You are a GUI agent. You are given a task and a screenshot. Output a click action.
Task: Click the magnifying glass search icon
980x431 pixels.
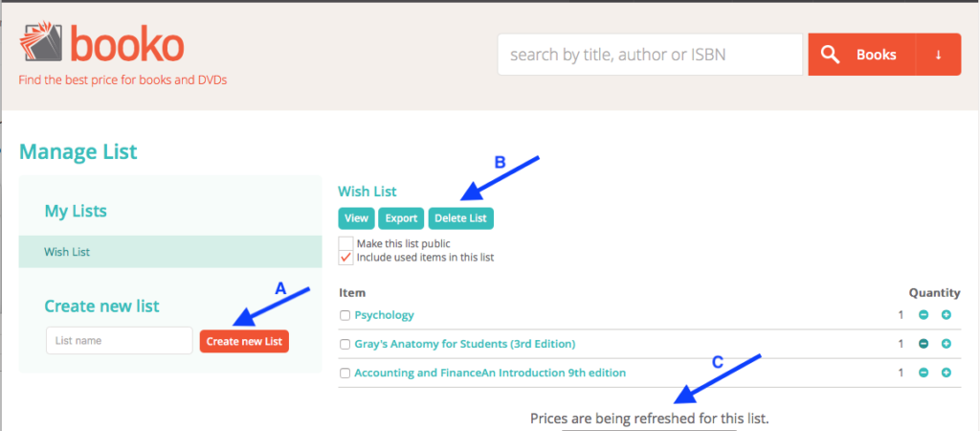[x=830, y=55]
